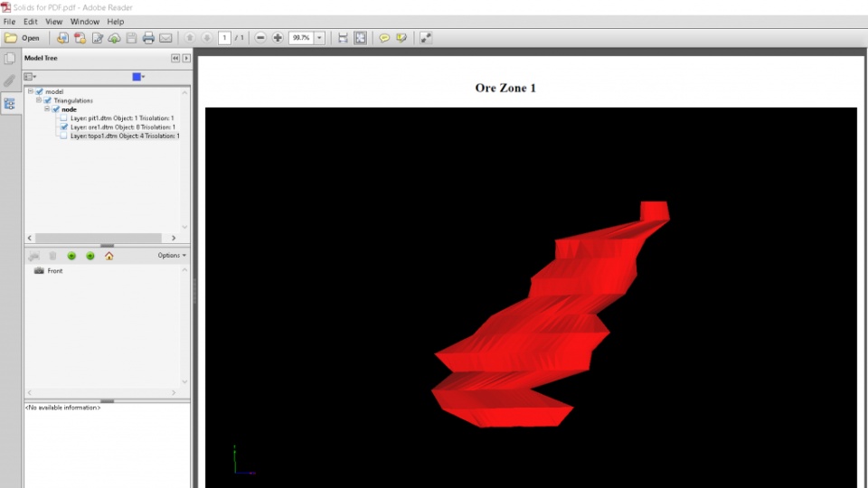This screenshot has width=868, height=488.
Task: Enable the topo1.dtm layer checkbox
Action: click(x=63, y=136)
